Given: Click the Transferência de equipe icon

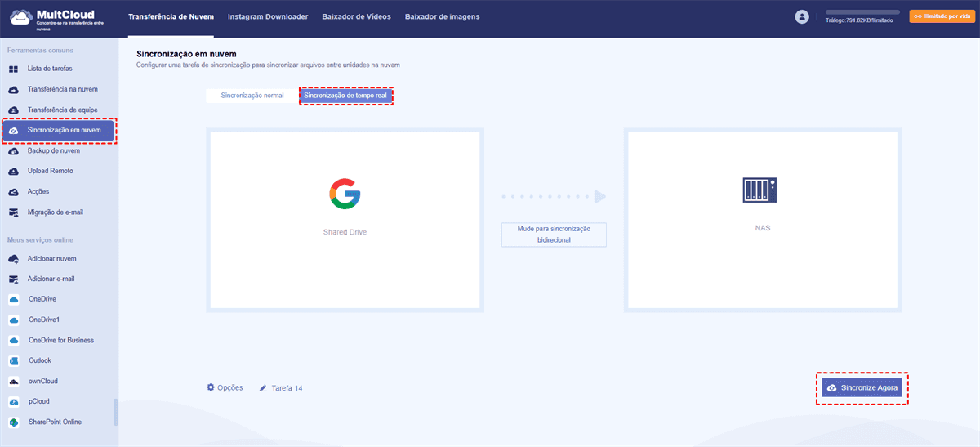Looking at the screenshot, I should click(13, 110).
